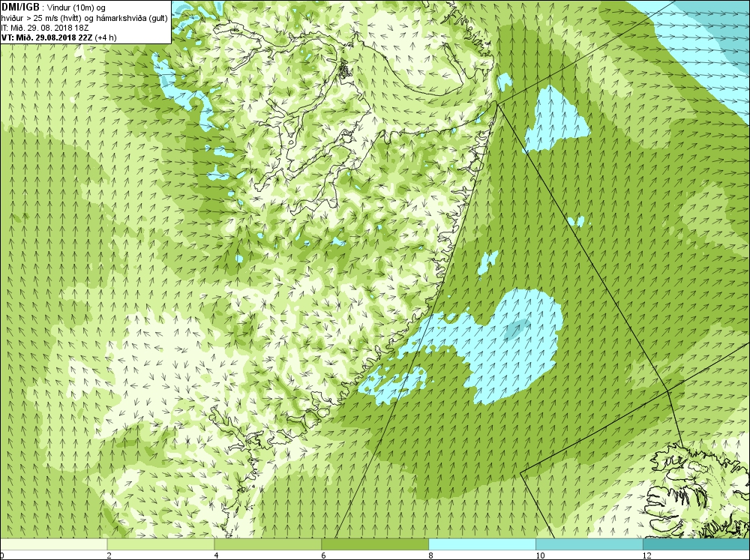Image resolution: width=750 pixels, height=560 pixels.
Task: Click the legend tick label '2'
Action: pyautogui.click(x=109, y=556)
